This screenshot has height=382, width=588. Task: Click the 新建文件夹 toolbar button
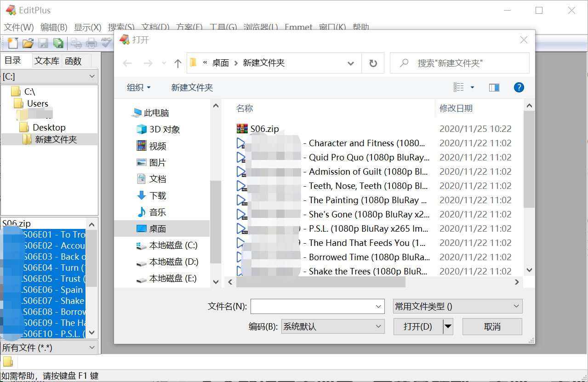(192, 87)
